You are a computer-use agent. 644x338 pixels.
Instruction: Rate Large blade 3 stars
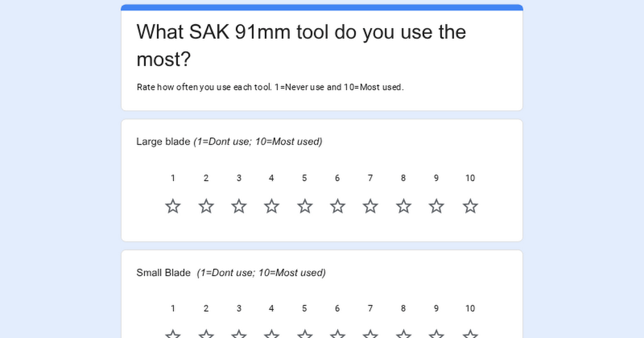click(239, 207)
